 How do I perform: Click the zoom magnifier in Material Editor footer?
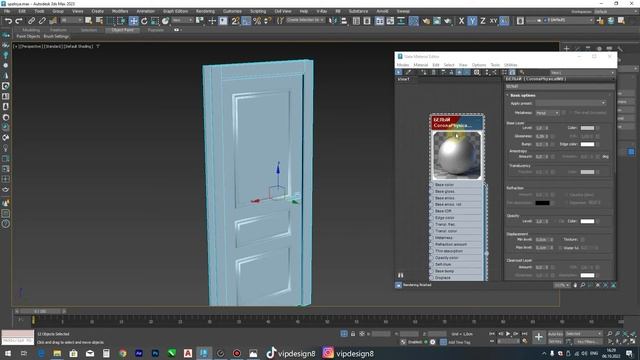(x=582, y=285)
